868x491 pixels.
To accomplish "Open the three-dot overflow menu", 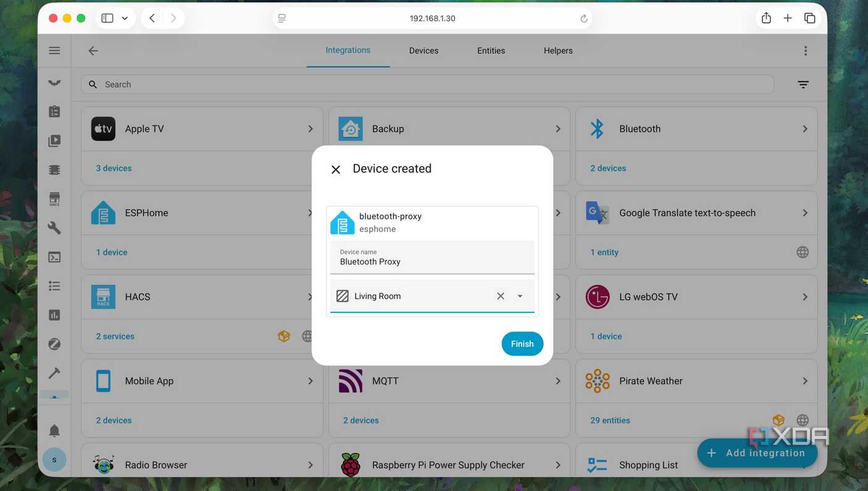I will coord(805,51).
